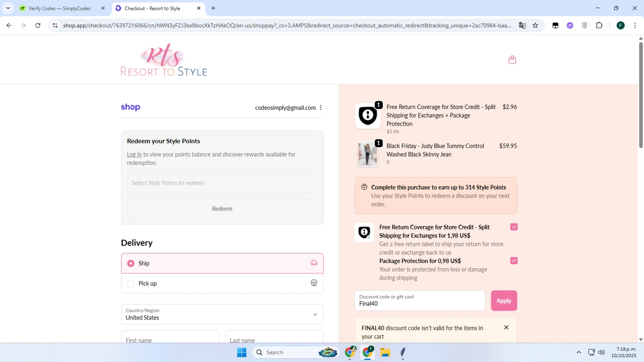Reload the checkout page
Image resolution: width=644 pixels, height=362 pixels.
pyautogui.click(x=38, y=25)
